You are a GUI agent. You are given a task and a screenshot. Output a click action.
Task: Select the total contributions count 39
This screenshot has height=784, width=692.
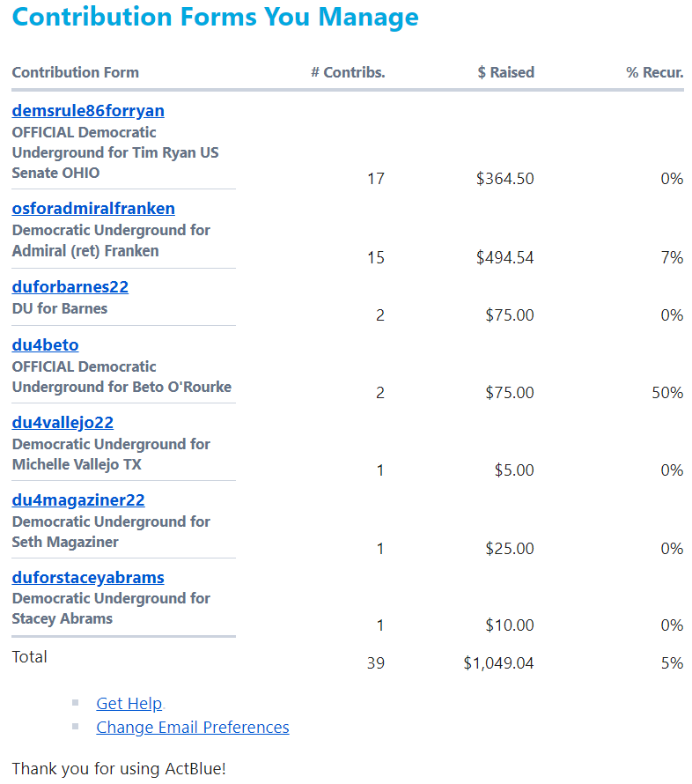point(376,663)
